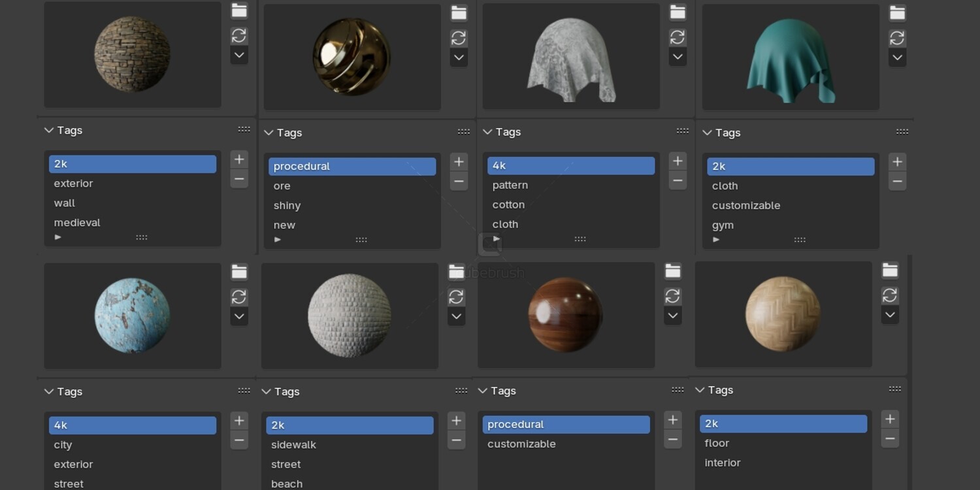Open folder for the herringbone parquet material

[889, 270]
